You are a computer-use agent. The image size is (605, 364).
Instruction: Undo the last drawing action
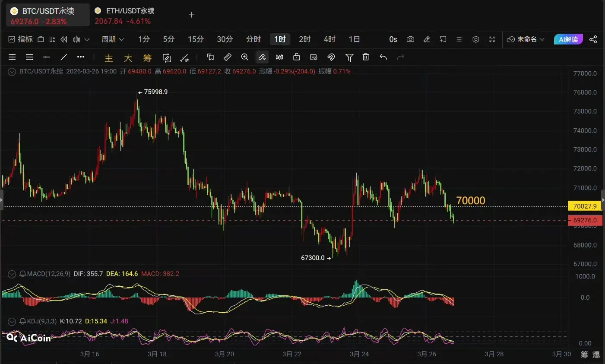pos(383,57)
